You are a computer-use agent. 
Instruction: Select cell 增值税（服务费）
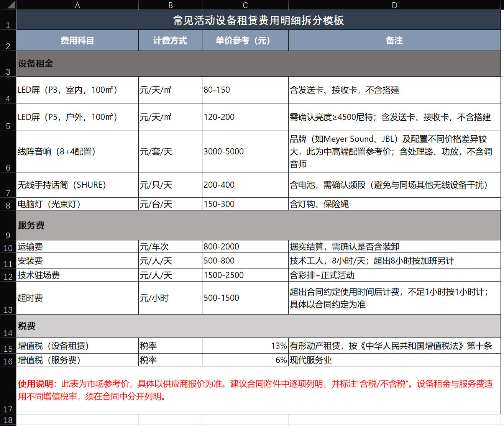click(77, 360)
